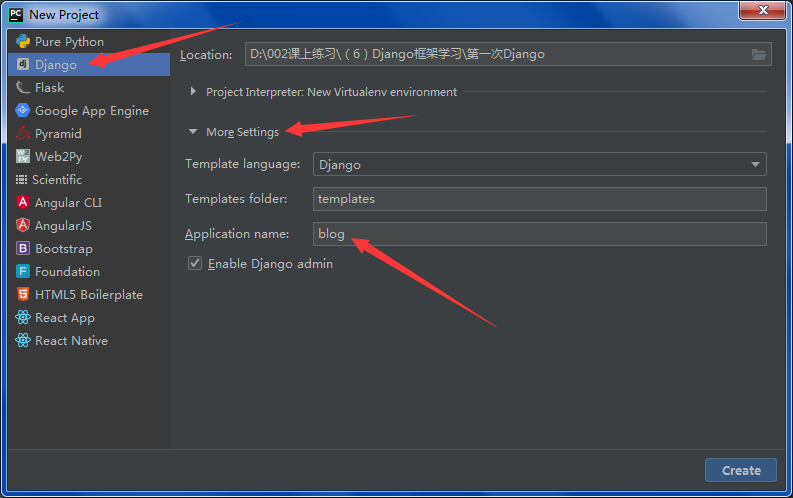
Task: Open the folder browse icon for Location
Action: tap(759, 54)
